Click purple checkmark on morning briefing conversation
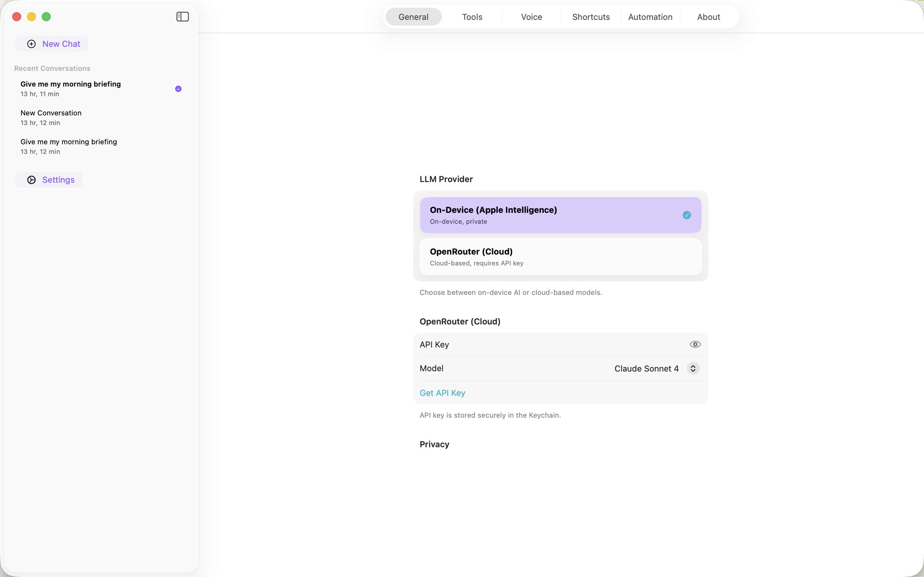The image size is (924, 577). click(x=178, y=89)
